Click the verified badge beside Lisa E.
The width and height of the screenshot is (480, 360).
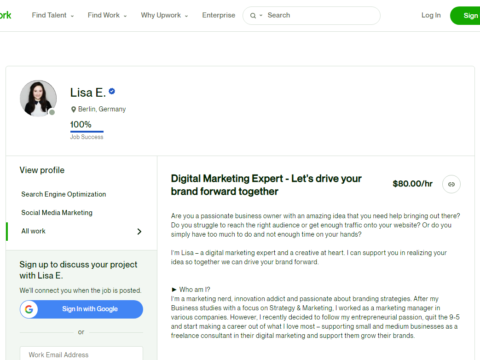point(112,91)
